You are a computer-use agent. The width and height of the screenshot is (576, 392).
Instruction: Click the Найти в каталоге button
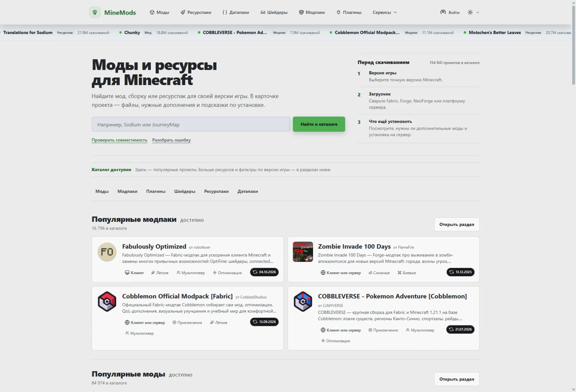(x=319, y=124)
